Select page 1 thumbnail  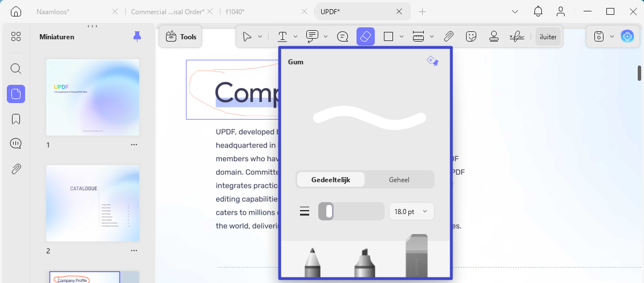point(92,97)
